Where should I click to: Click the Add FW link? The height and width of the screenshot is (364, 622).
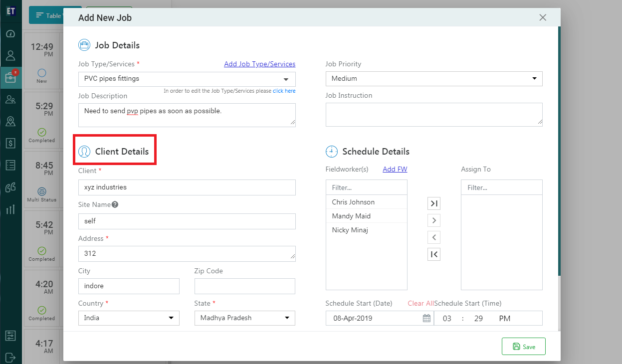click(x=395, y=169)
